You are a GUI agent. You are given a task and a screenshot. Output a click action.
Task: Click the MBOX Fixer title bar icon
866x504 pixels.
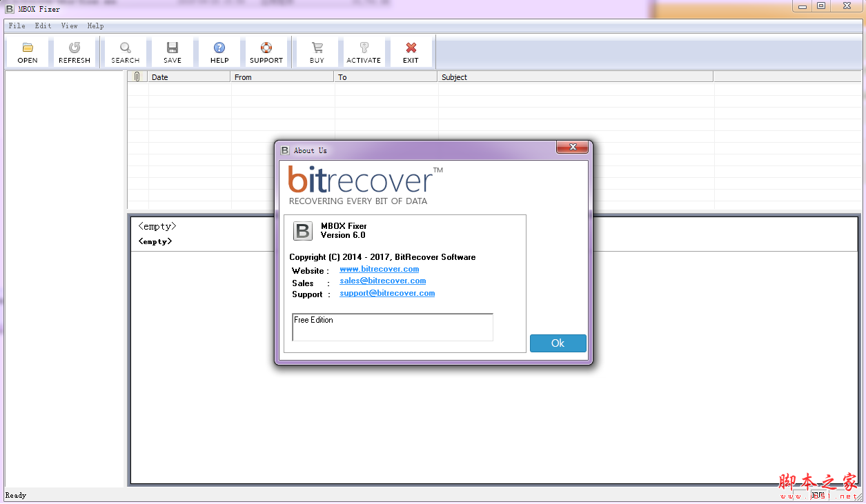pos(10,9)
